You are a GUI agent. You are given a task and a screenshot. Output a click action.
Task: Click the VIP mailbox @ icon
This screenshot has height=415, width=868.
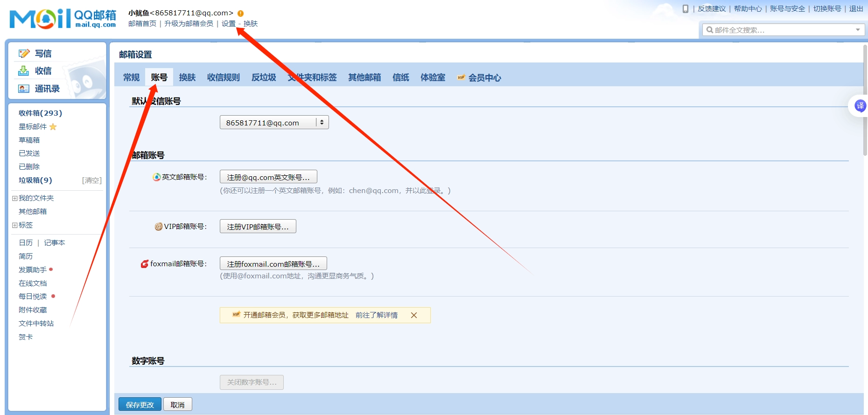(x=159, y=227)
